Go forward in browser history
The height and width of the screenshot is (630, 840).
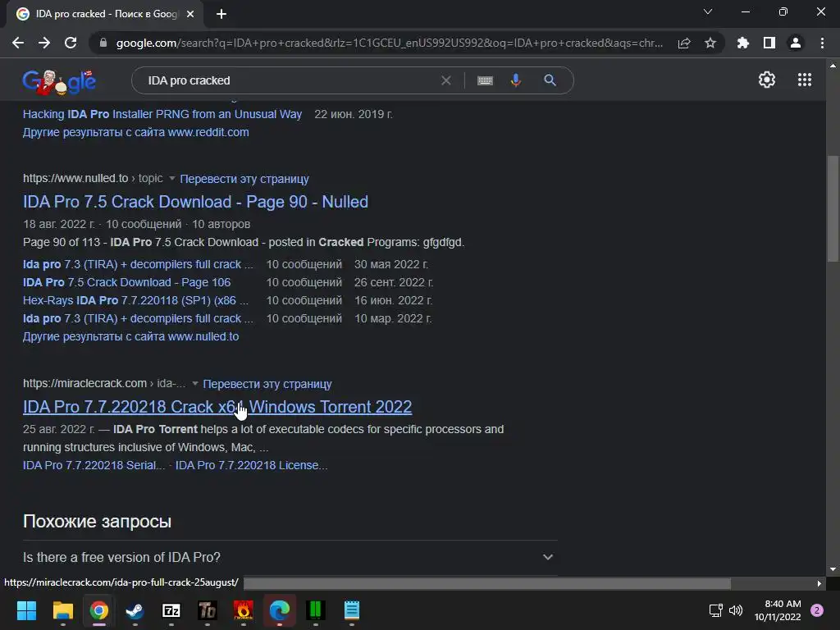pos(44,43)
